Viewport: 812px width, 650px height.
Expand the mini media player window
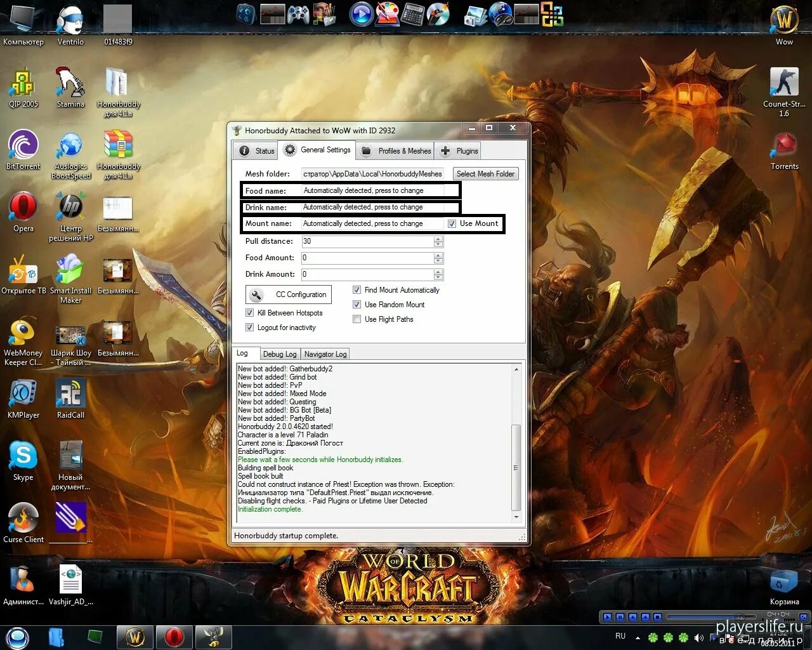tap(804, 617)
